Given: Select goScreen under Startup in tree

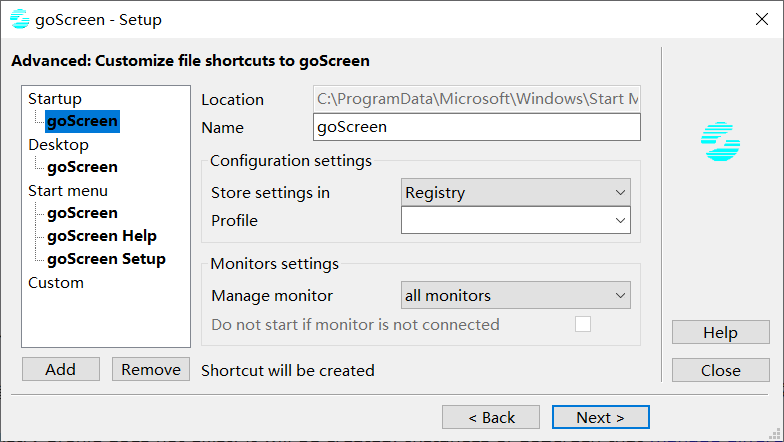Looking at the screenshot, I should 82,121.
